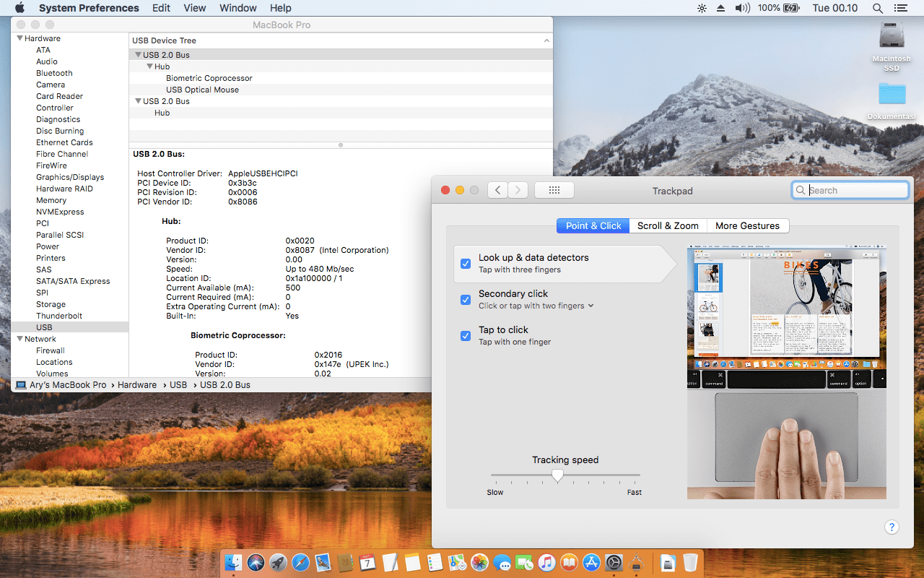924x578 pixels.
Task: Collapse the Network section in sidebar
Action: (19, 339)
